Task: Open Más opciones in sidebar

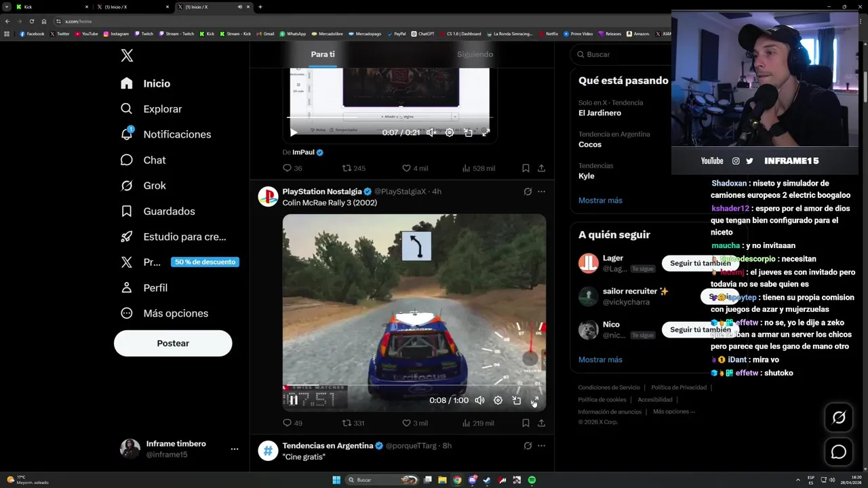Action: [164, 313]
